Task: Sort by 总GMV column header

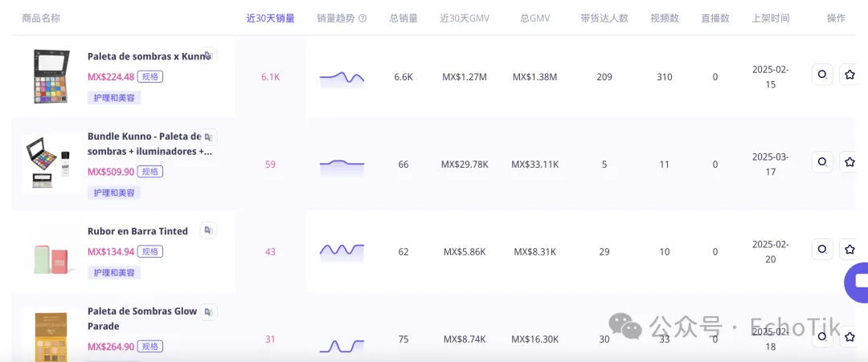Action: pyautogui.click(x=534, y=18)
